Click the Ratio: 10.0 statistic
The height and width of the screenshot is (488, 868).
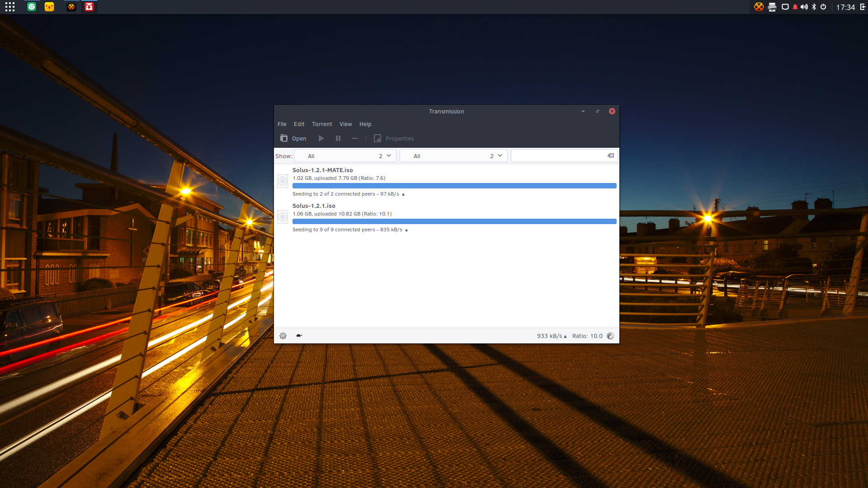tap(587, 336)
